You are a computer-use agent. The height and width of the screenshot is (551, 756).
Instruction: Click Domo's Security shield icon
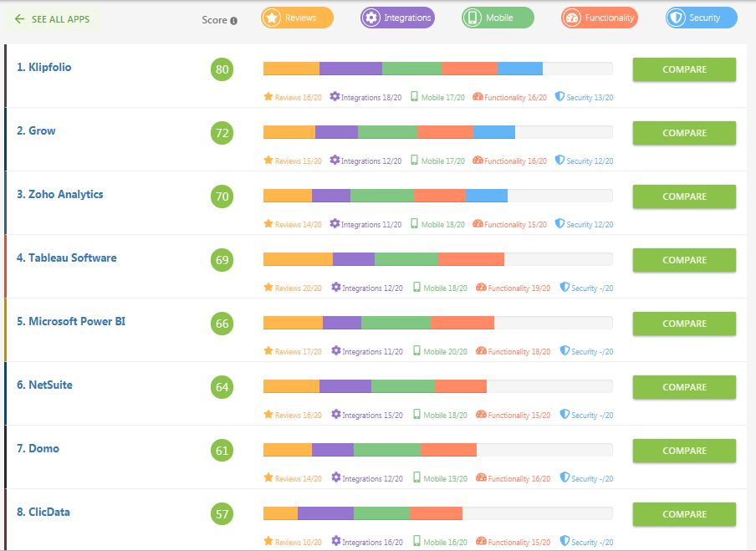[564, 478]
